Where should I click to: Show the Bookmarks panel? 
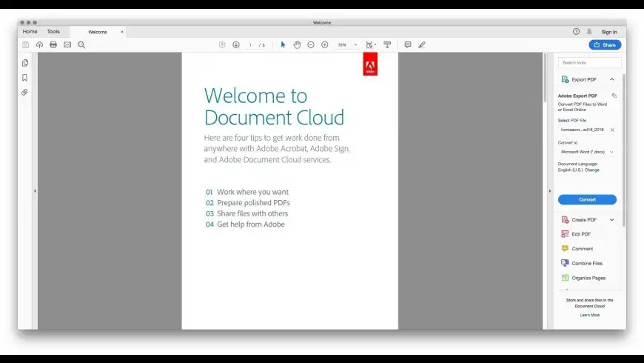[x=25, y=78]
